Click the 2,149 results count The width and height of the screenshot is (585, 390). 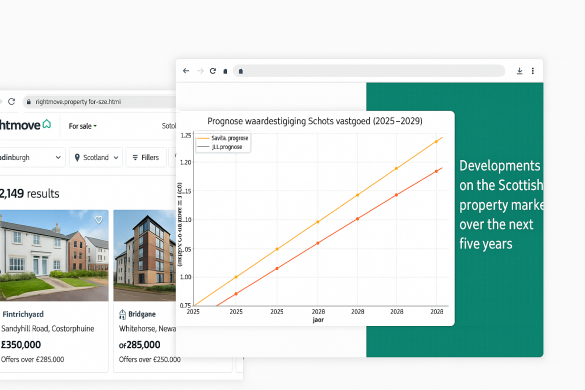(x=30, y=194)
